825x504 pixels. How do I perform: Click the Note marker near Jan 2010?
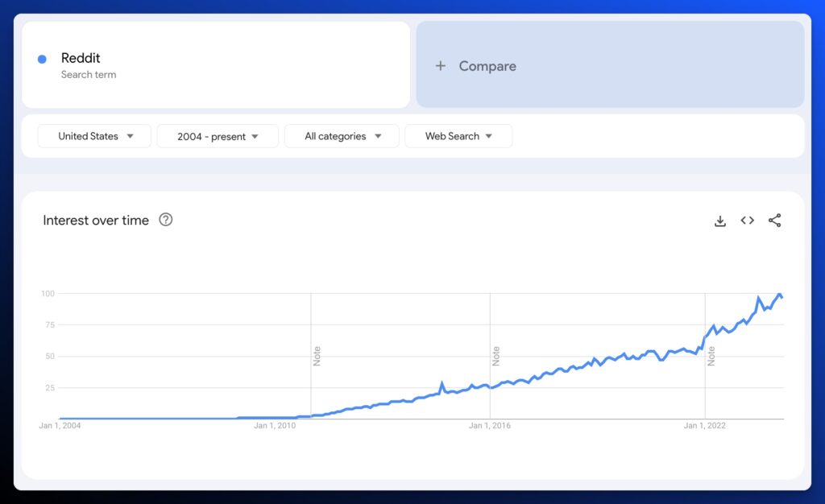tap(316, 354)
